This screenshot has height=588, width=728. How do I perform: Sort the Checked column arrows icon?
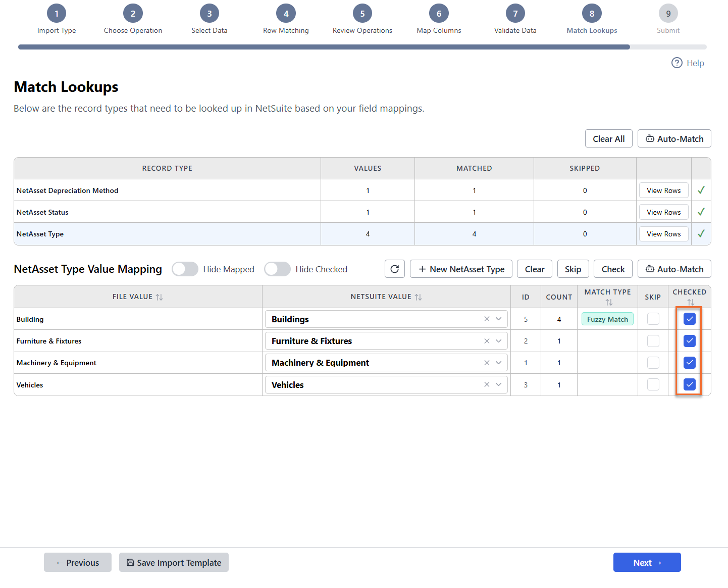691,302
